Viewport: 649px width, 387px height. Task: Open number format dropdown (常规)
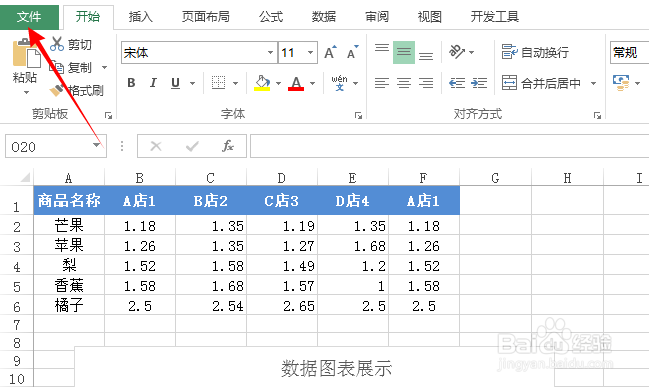(630, 53)
